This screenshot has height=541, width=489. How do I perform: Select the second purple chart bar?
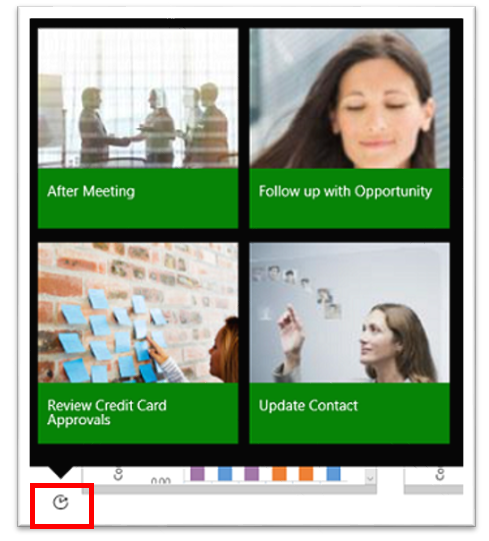pyautogui.click(x=252, y=474)
